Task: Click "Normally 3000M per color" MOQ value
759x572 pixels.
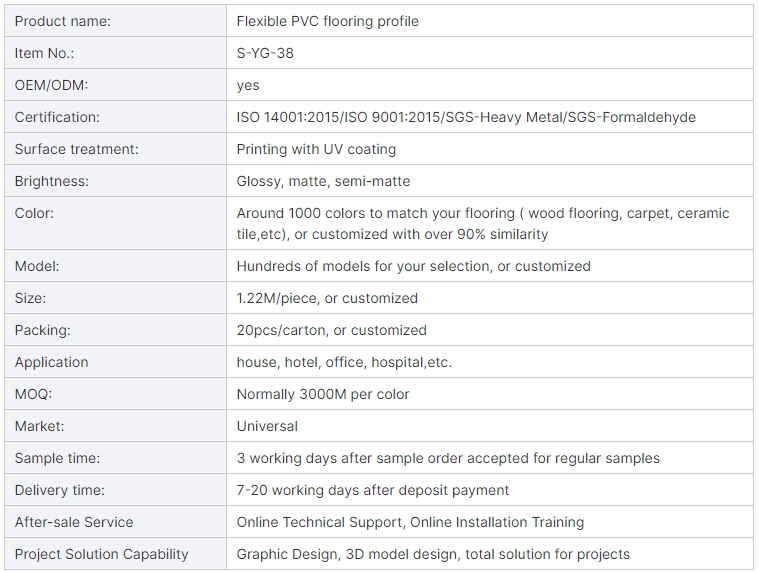Action: 323,394
